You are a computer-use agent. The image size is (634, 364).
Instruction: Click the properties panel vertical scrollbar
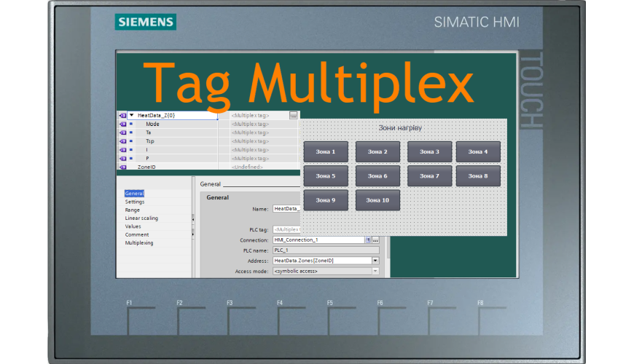[388, 248]
